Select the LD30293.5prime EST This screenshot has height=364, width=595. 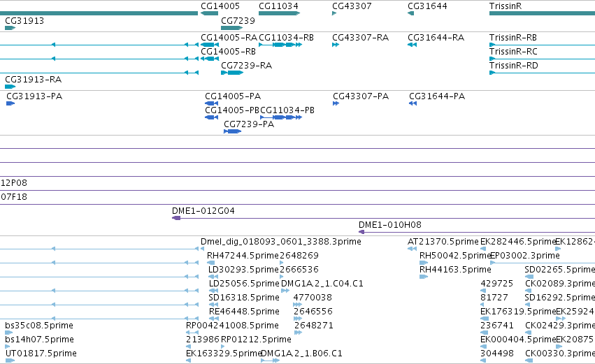(x=213, y=277)
